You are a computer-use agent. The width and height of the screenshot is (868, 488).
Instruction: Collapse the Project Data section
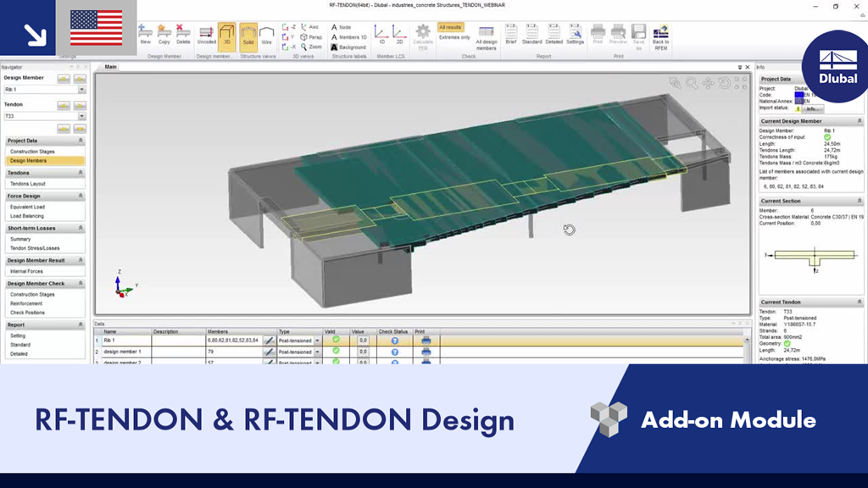click(x=81, y=141)
